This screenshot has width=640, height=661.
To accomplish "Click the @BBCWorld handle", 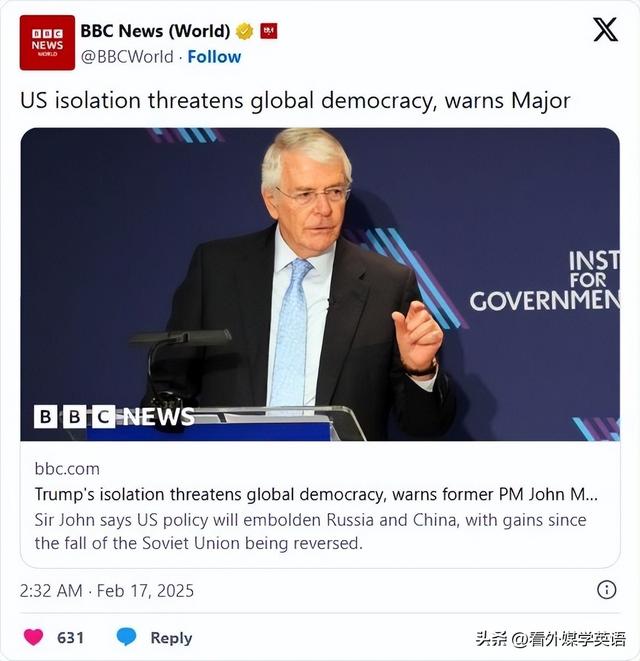I will pyautogui.click(x=127, y=56).
